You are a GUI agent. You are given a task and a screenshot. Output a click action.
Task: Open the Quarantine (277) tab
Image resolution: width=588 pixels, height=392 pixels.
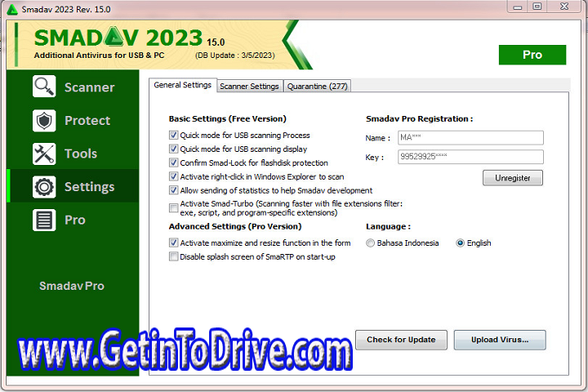pyautogui.click(x=317, y=87)
